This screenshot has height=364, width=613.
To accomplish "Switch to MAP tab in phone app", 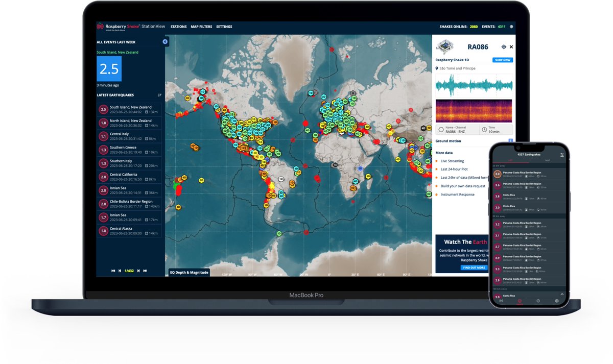I will click(548, 160).
